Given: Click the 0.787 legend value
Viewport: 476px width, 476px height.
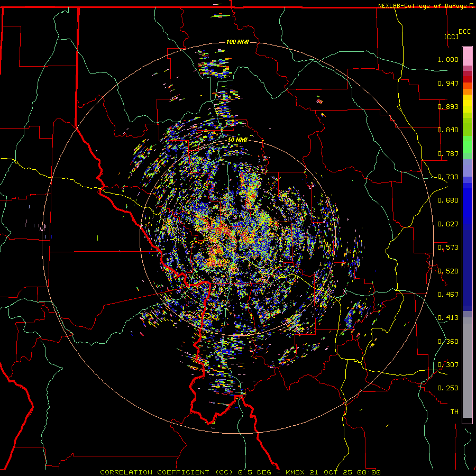Looking at the screenshot, I should (x=448, y=153).
